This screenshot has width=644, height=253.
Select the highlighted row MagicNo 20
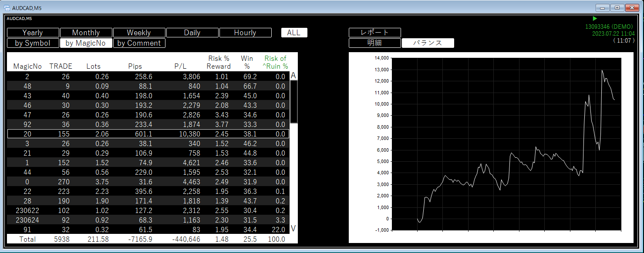click(x=148, y=134)
